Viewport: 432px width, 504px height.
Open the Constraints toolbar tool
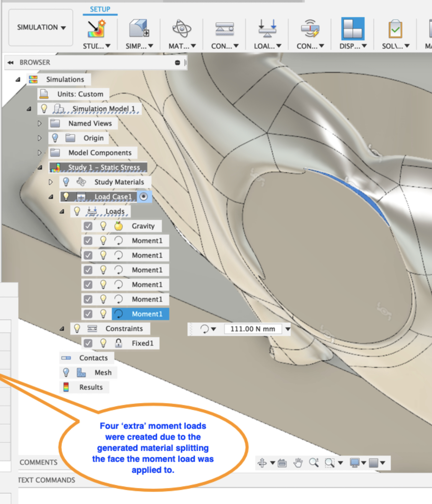223,33
